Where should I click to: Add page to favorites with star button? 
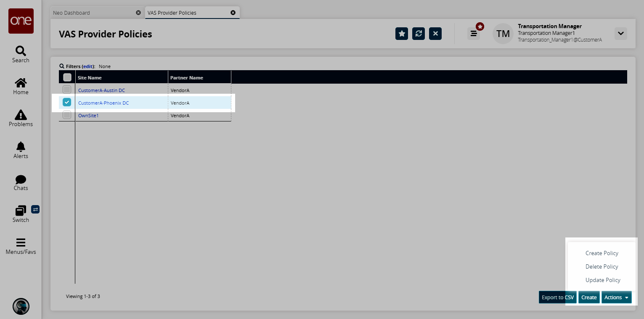click(x=402, y=34)
